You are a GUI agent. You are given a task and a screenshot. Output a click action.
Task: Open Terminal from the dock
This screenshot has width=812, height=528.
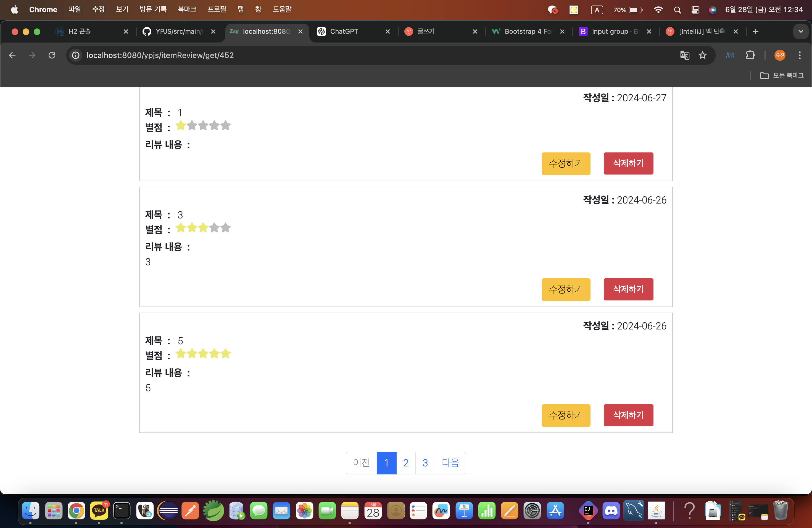point(122,511)
